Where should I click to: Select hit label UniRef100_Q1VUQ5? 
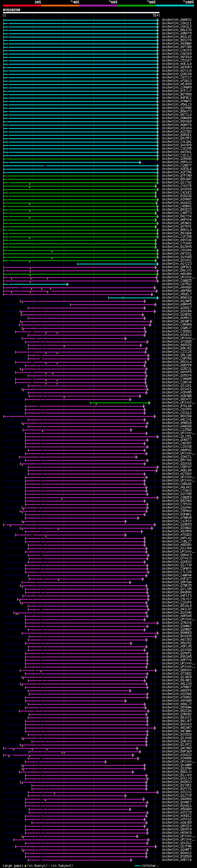point(177,257)
